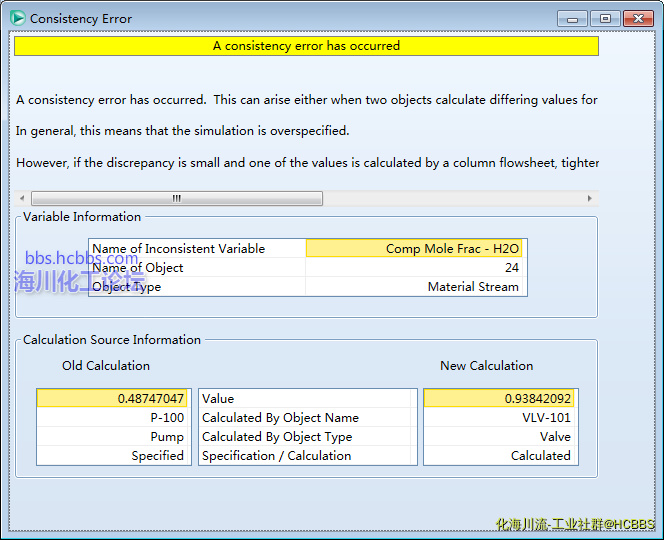Click the HYSYS app icon in title bar
664x540 pixels.
pos(17,18)
